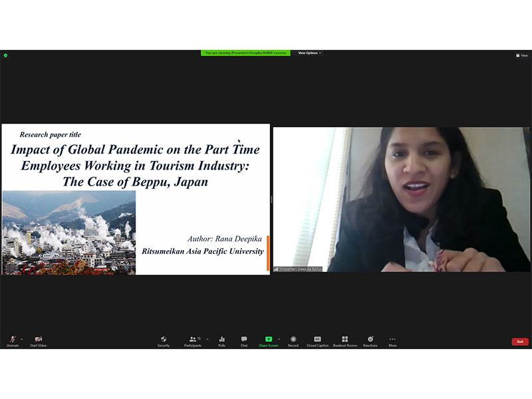Screen dimensions: 532x399
Task: Open the Security shield options
Action: pyautogui.click(x=164, y=340)
